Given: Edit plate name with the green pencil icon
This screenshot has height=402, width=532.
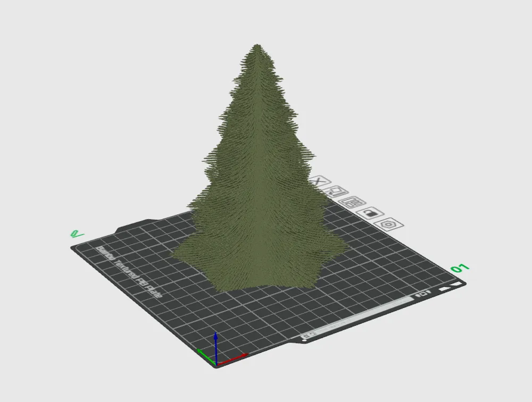Looking at the screenshot, I should (x=77, y=234).
